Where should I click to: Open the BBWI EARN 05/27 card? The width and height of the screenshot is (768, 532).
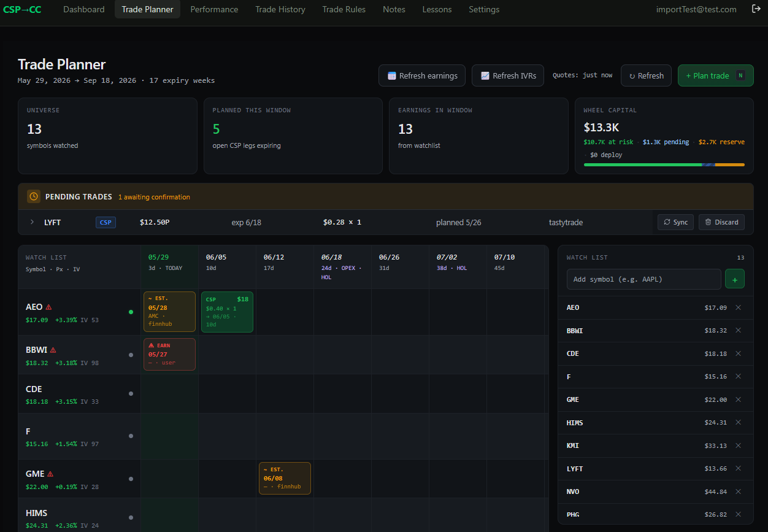coord(169,354)
